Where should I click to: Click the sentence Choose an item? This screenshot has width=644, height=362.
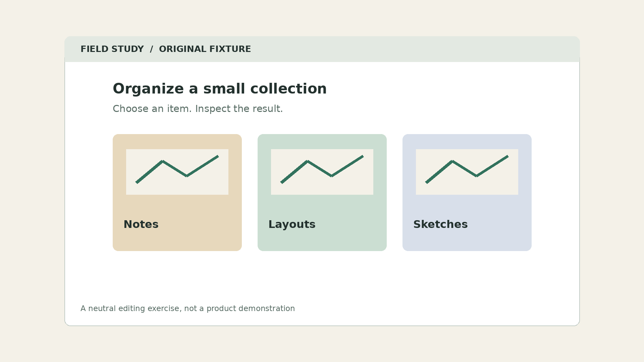[152, 109]
